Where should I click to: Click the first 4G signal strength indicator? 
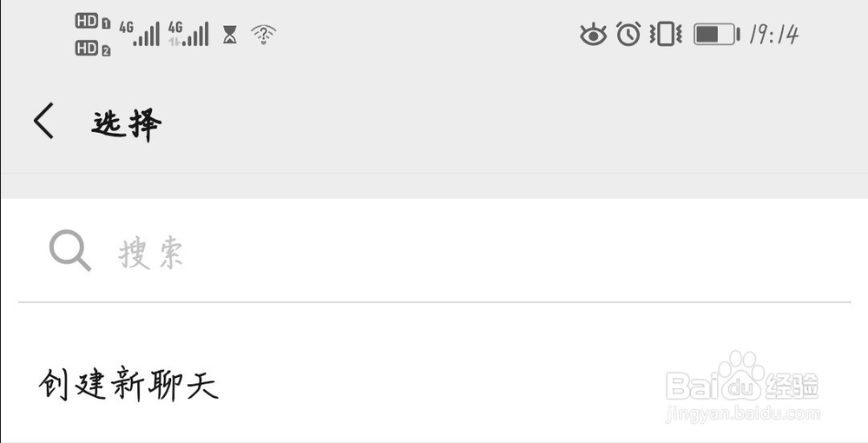(x=140, y=34)
